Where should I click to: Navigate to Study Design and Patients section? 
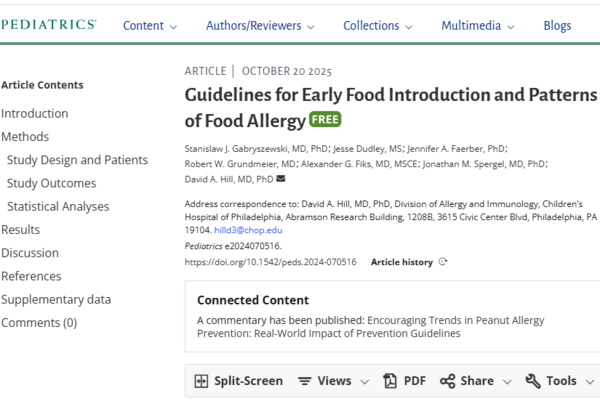77,160
